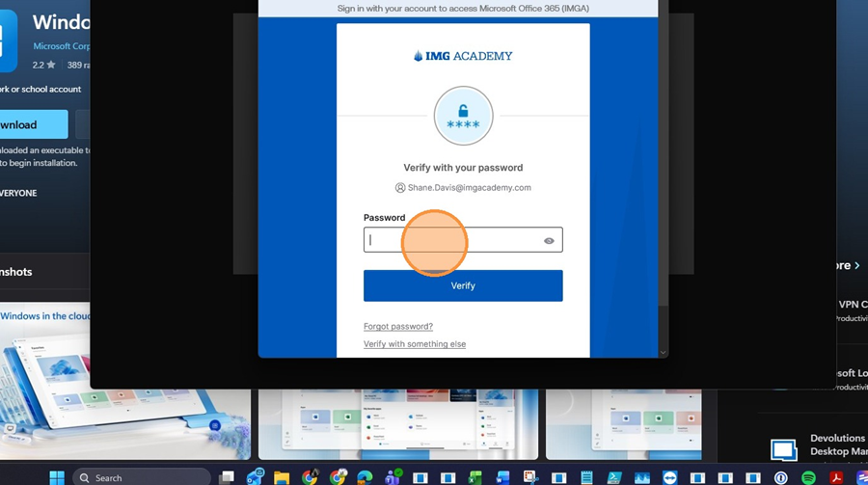Click the IMG Academy logo
This screenshot has width=868, height=485.
463,57
